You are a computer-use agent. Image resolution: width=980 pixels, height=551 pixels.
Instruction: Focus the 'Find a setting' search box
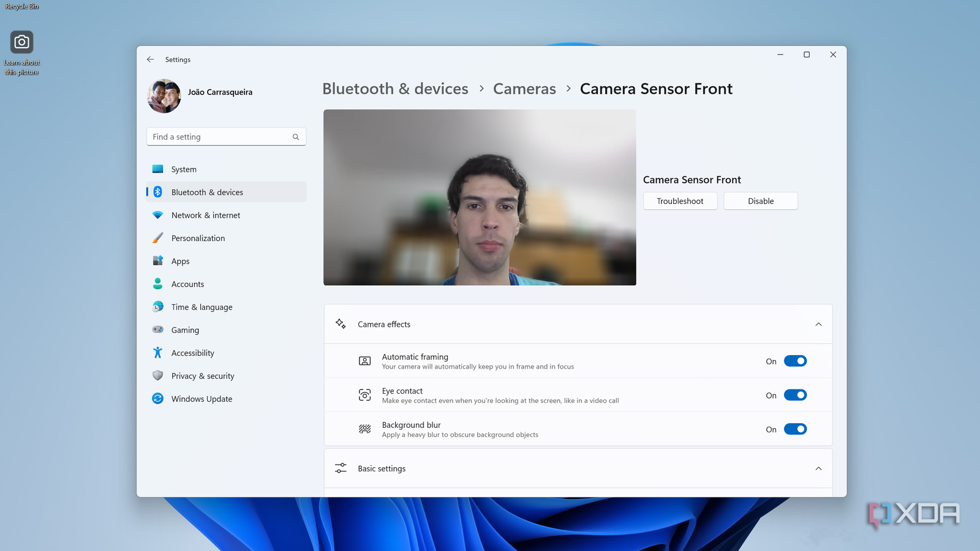click(221, 137)
